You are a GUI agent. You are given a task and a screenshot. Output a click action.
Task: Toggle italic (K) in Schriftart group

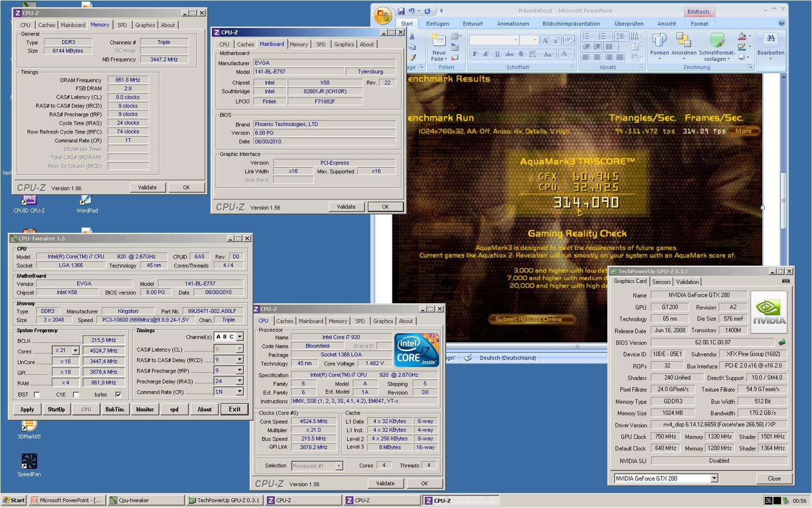486,54
